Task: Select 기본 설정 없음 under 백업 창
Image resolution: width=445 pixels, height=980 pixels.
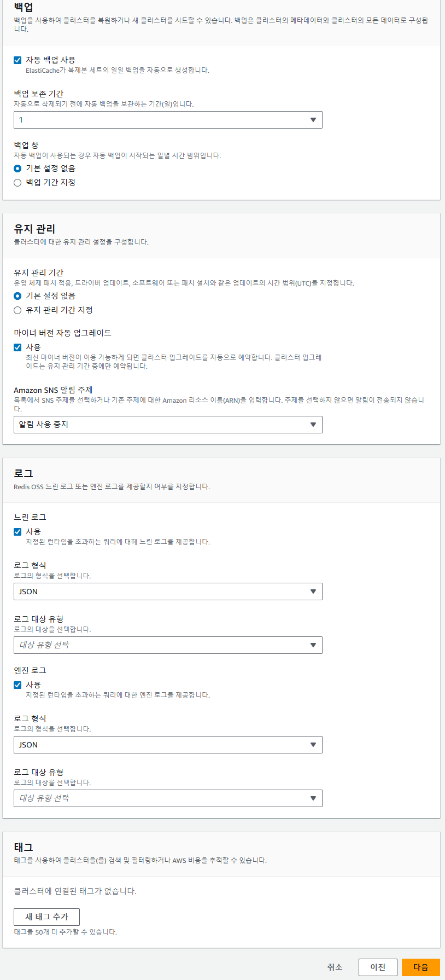Action: pyautogui.click(x=17, y=169)
